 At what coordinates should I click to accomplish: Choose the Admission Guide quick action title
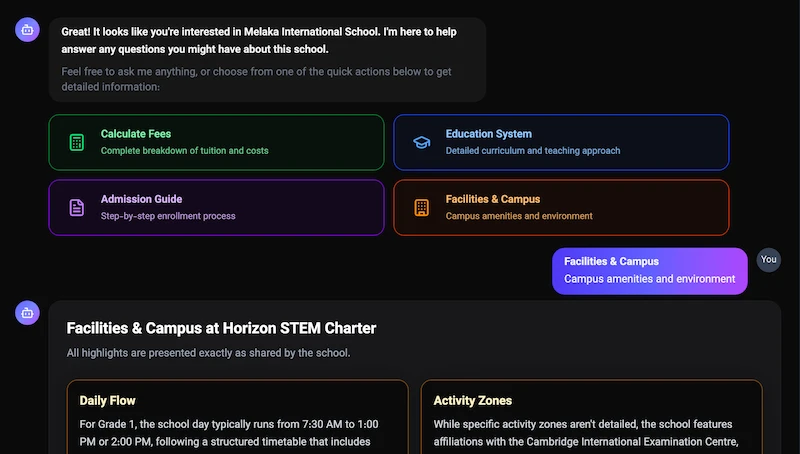tap(141, 199)
